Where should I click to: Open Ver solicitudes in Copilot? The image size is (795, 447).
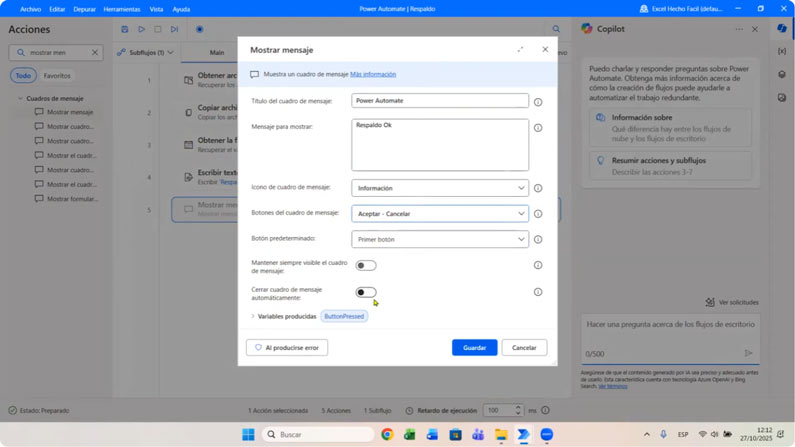coord(732,302)
